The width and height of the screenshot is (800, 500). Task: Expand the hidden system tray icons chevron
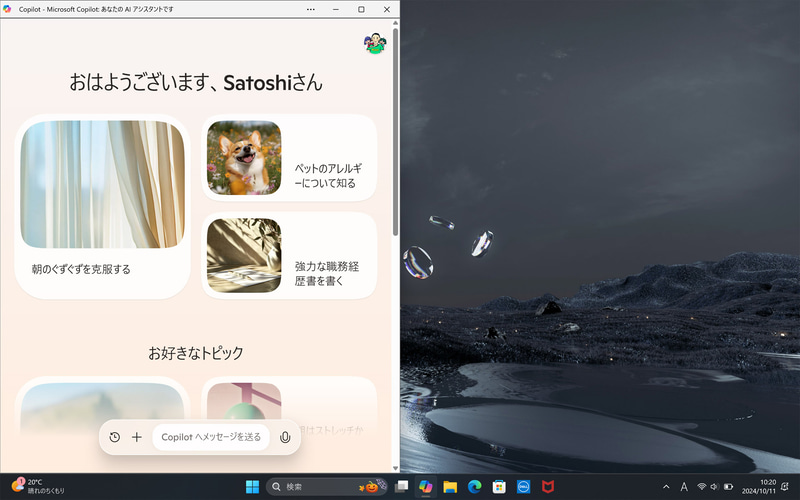click(666, 487)
